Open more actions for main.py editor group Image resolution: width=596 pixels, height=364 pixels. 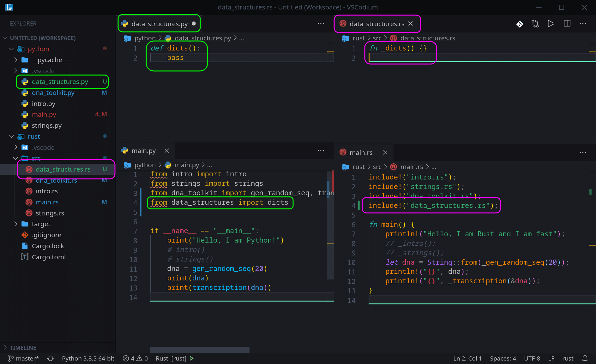pyautogui.click(x=321, y=151)
